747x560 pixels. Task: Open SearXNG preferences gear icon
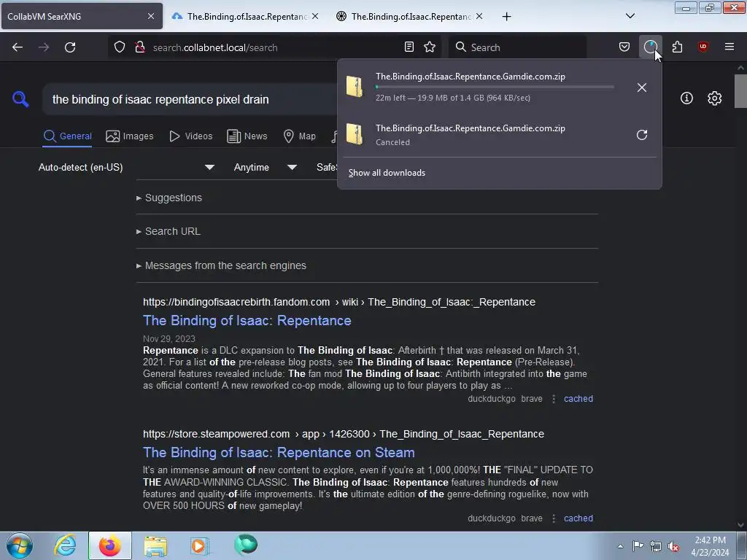[715, 98]
